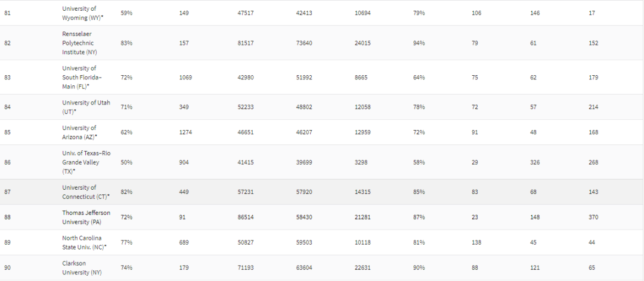Click the 22631 value in Clarkson row
This screenshot has width=644, height=281.
pyautogui.click(x=363, y=267)
